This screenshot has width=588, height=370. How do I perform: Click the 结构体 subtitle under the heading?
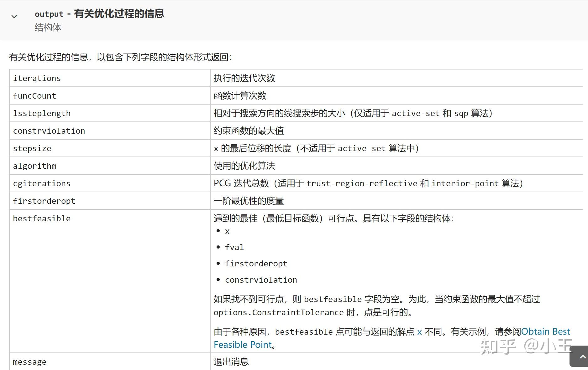click(48, 28)
